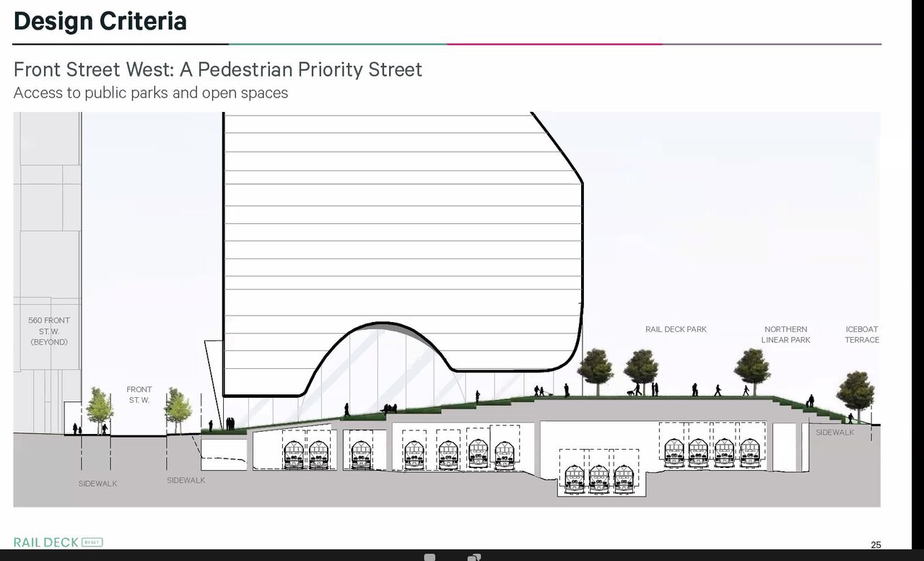
Task: Select the 'Design Criteria' slide title
Action: pyautogui.click(x=100, y=21)
